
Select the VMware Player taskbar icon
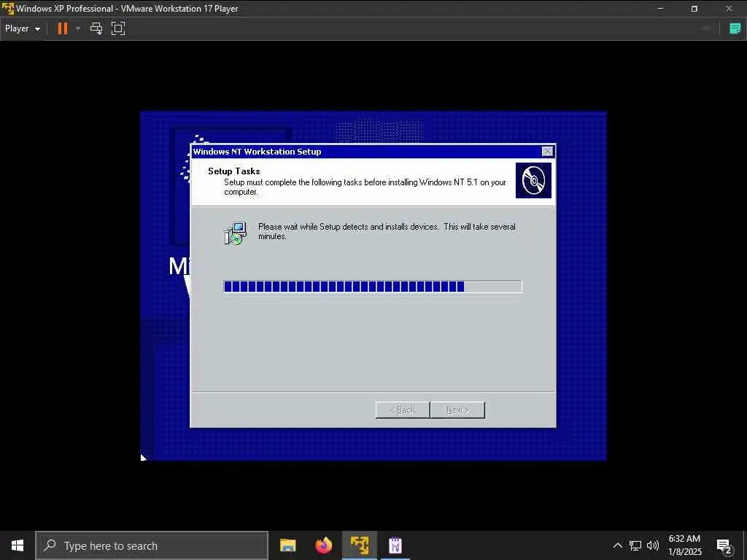(x=360, y=545)
